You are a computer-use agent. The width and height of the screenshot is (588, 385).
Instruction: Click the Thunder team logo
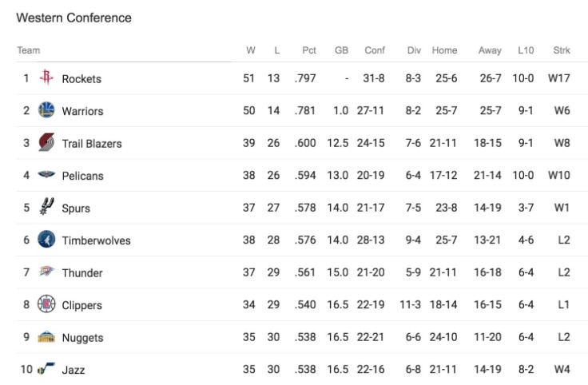coord(46,272)
